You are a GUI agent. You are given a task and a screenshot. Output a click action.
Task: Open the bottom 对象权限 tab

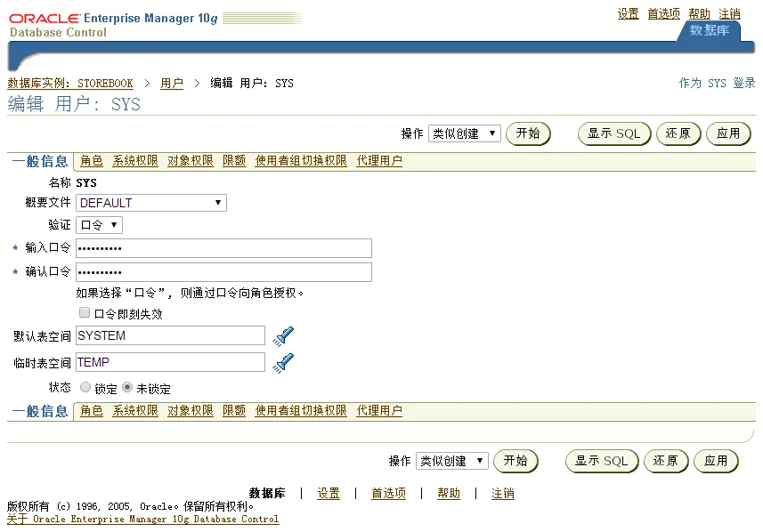click(191, 410)
